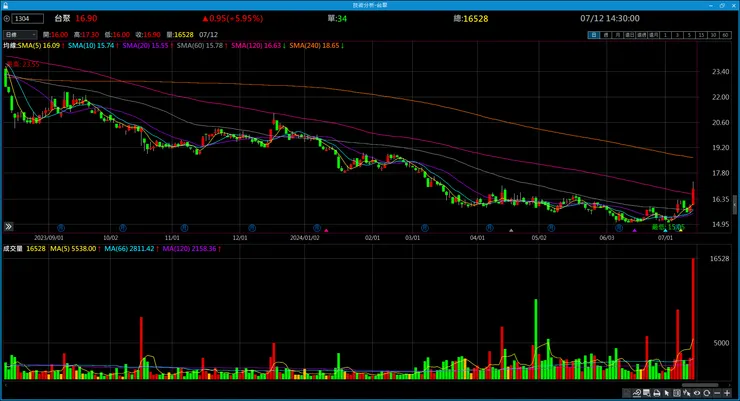Click the yellow triangle marker after 07/01
This screenshot has height=401, width=740.
[x=680, y=230]
